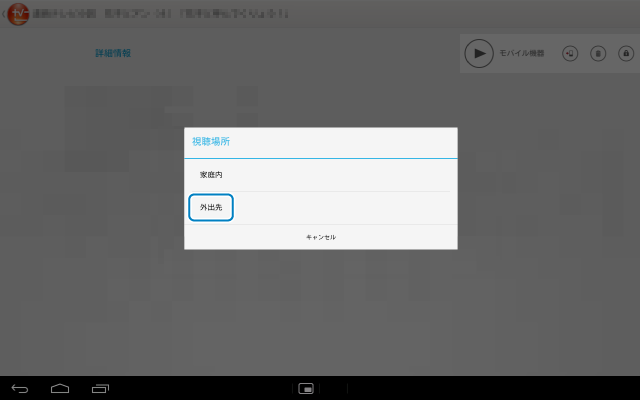Screen dimensions: 640x400
Task: Click the divider between 家庭内 and 外出先
Action: [x=320, y=191]
